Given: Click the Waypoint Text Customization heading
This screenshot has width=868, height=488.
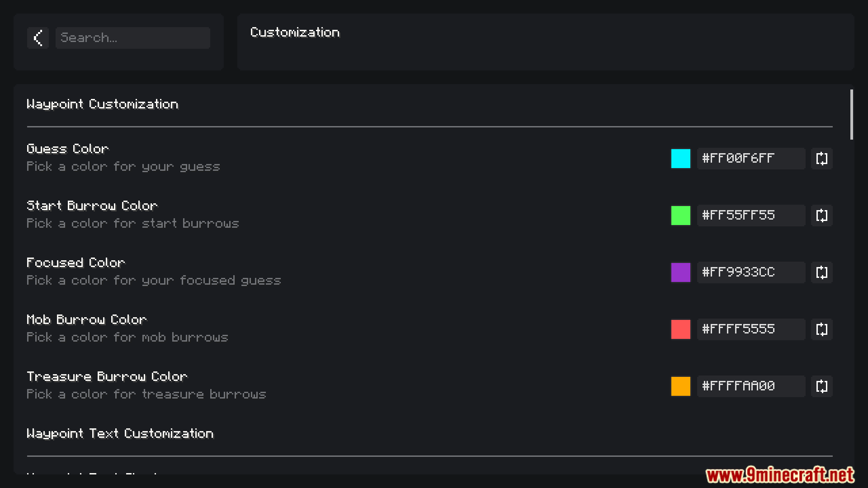Looking at the screenshot, I should 120,434.
